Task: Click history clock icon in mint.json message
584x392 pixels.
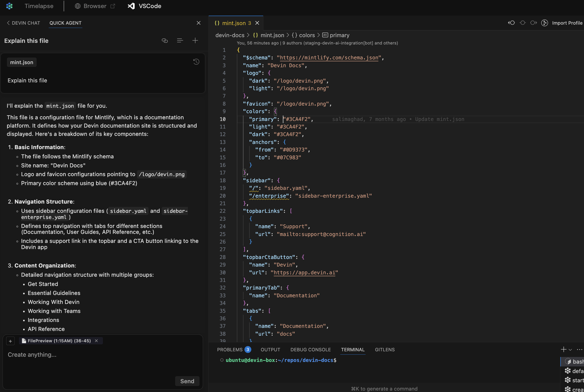Action: (196, 62)
